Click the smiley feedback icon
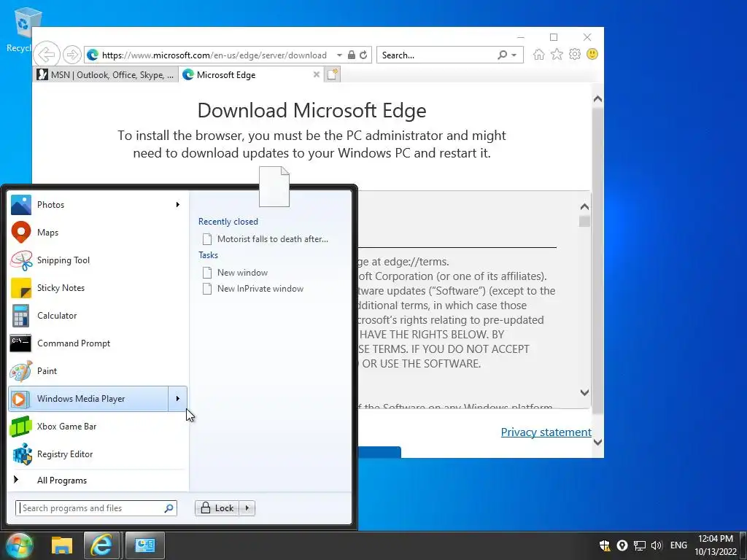This screenshot has width=747, height=560. 592,54
